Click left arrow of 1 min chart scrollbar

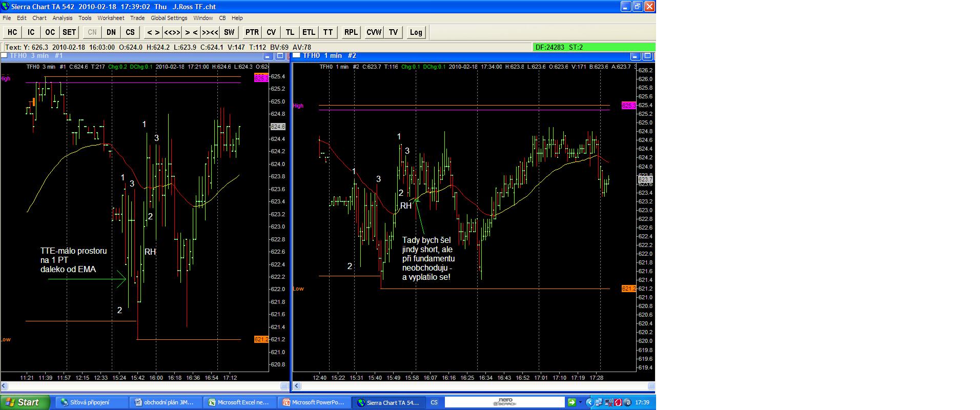(x=296, y=386)
